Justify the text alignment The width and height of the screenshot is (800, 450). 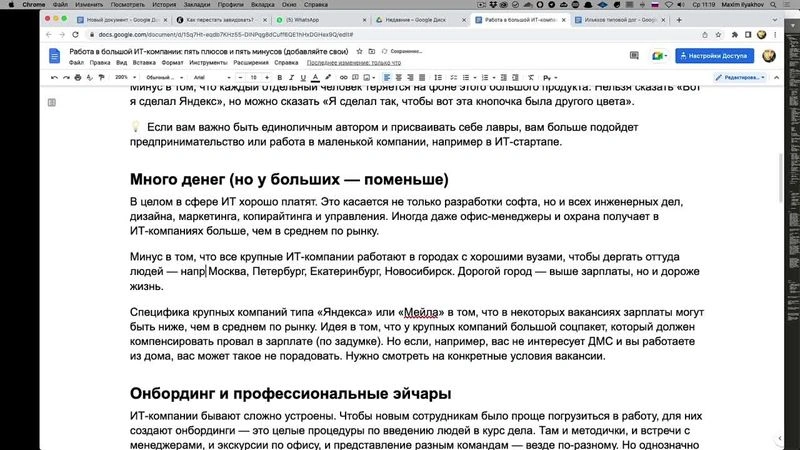(x=422, y=78)
